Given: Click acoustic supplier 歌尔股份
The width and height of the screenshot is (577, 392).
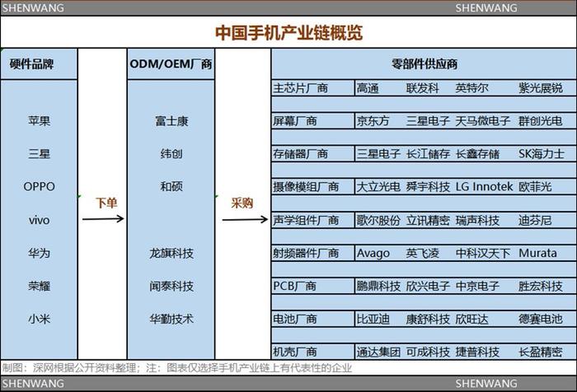Looking at the screenshot, I should coord(378,220).
